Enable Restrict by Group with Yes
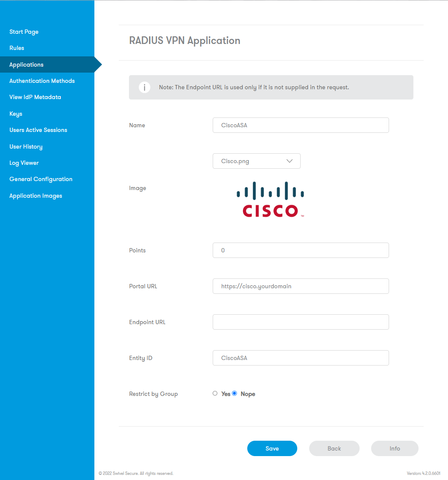The height and width of the screenshot is (480, 448). 215,393
